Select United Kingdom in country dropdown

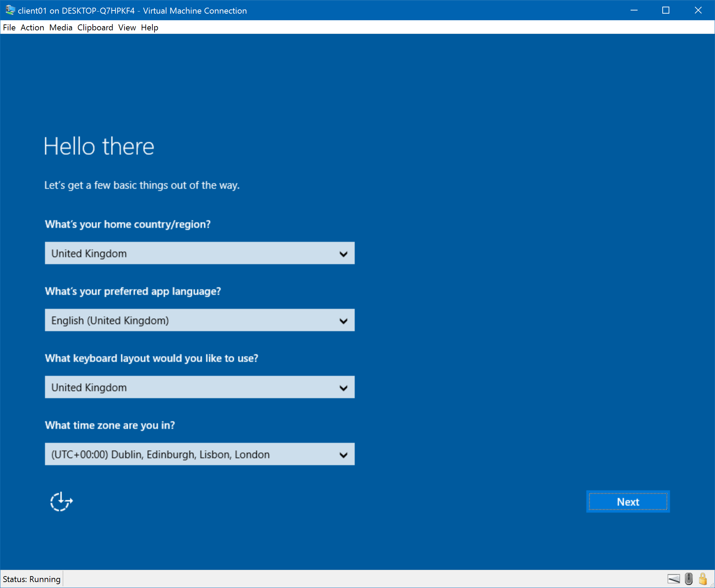pyautogui.click(x=200, y=253)
